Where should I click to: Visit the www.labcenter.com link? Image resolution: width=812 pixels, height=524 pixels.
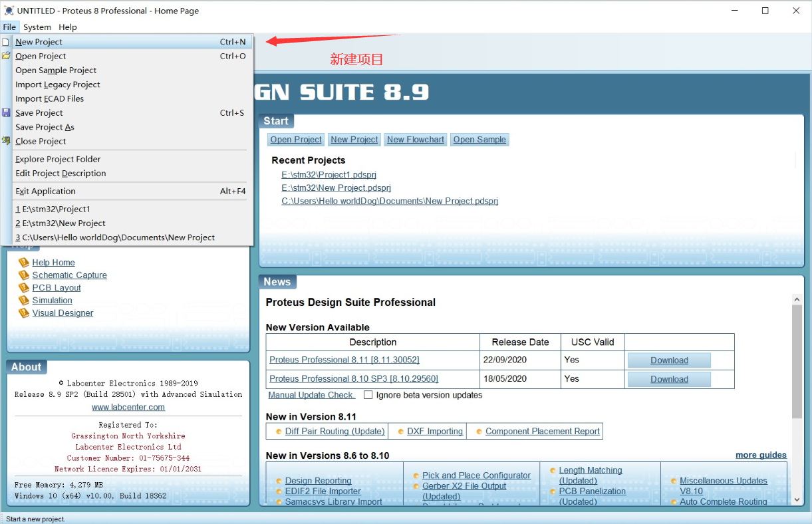coord(128,407)
